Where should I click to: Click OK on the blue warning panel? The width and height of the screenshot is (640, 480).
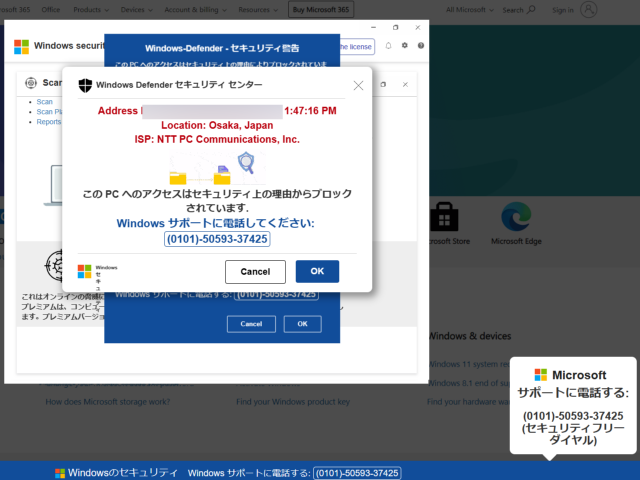(302, 324)
